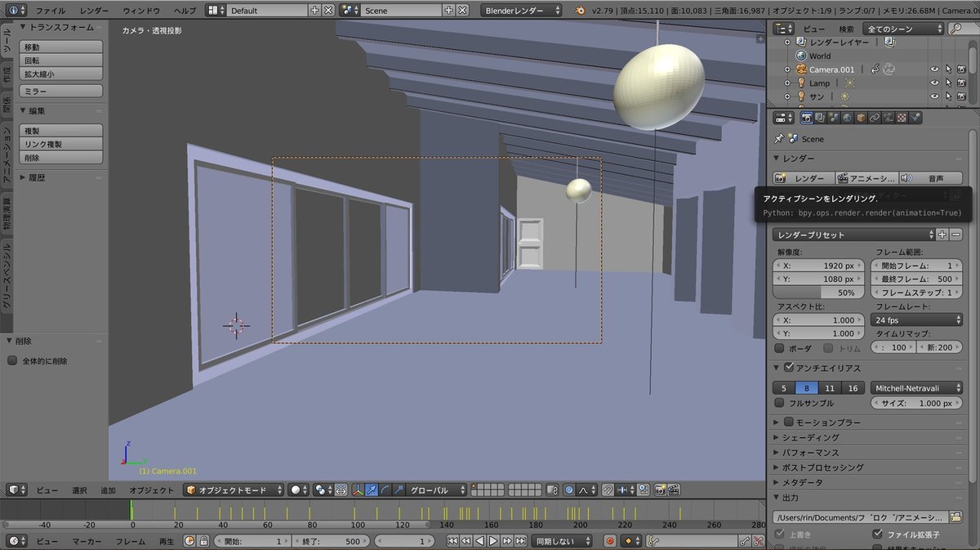
Task: Click the lock time to other windows icon
Action: pos(203,541)
